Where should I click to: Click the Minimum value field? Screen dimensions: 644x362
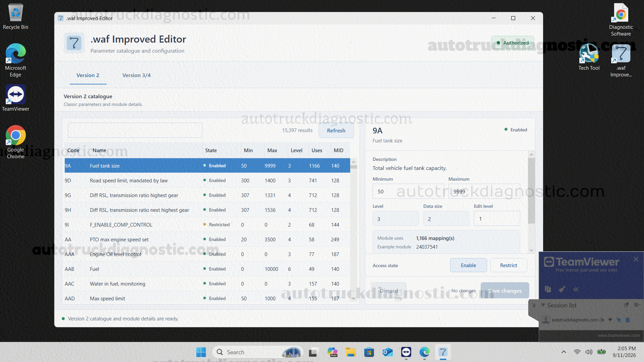click(x=408, y=191)
